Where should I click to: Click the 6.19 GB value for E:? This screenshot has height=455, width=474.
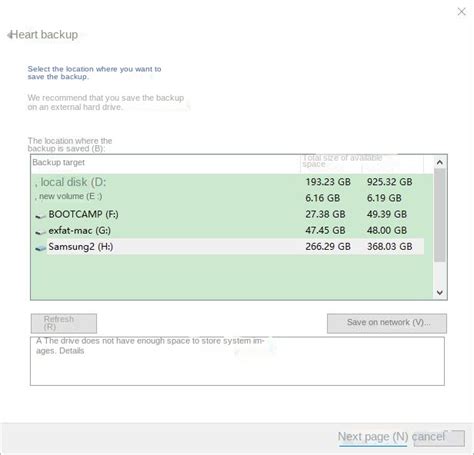pos(384,198)
